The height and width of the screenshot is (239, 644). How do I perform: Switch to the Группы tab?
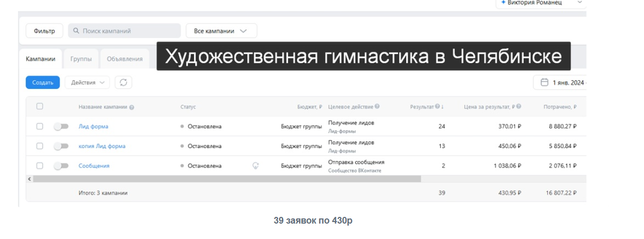[81, 59]
